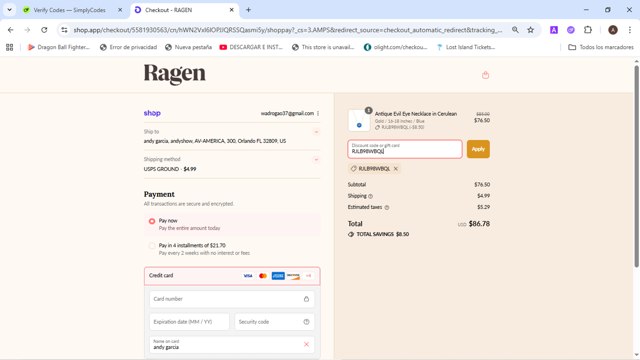The height and width of the screenshot is (360, 640).
Task: Open This store is unavail bookmark
Action: (x=323, y=47)
